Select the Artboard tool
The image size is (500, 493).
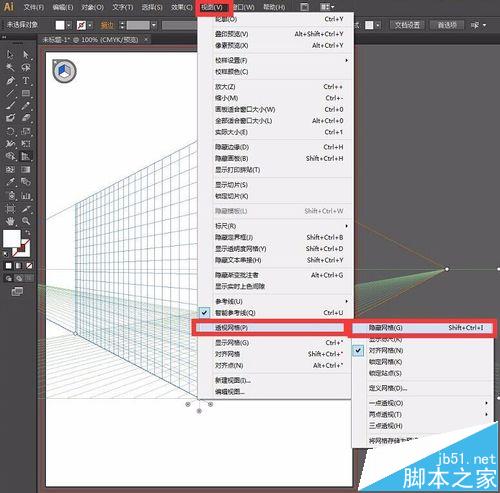(x=10, y=209)
